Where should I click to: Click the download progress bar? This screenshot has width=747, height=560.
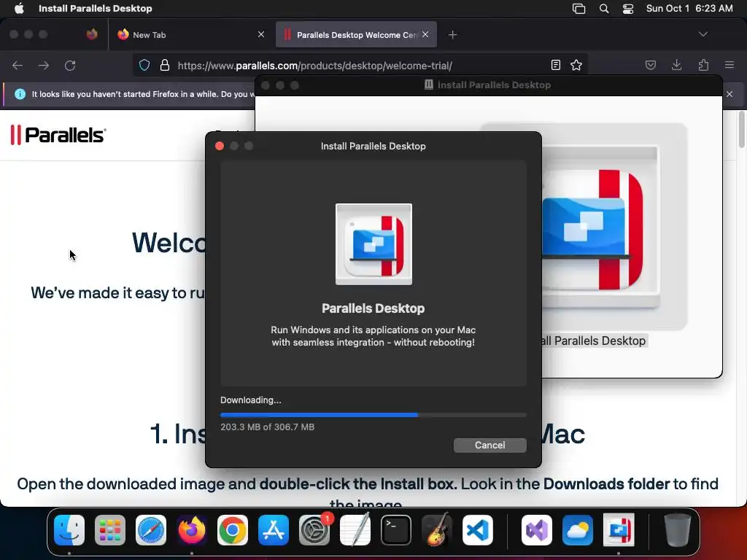373,415
